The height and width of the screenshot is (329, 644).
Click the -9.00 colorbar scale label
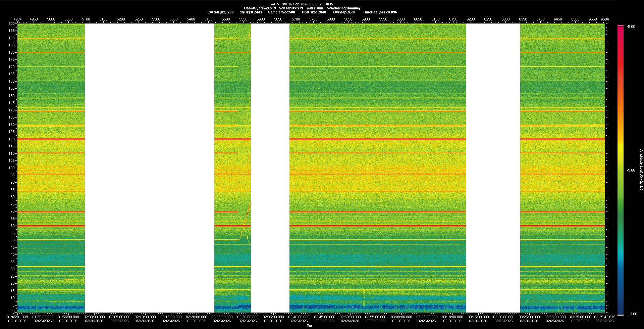(x=631, y=170)
